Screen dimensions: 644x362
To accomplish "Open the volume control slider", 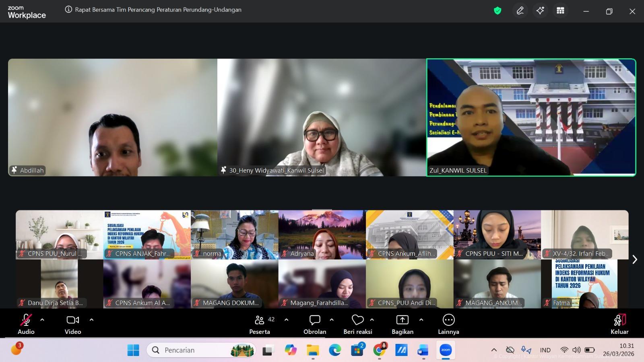I will pos(577,350).
